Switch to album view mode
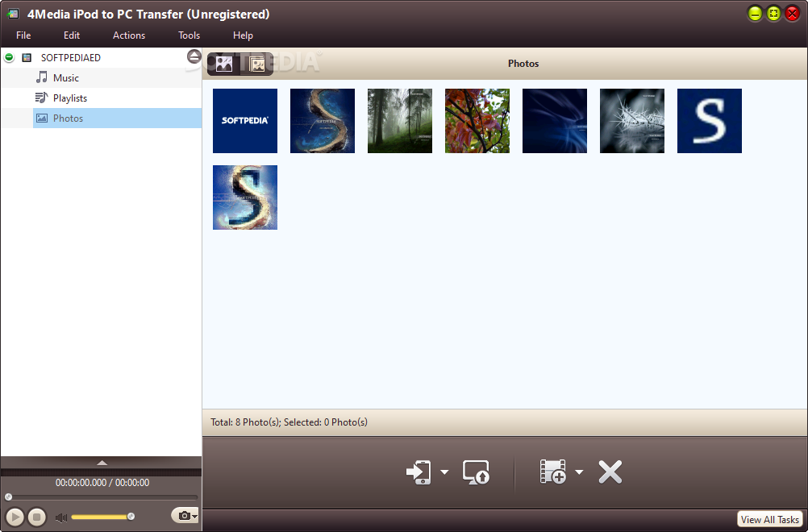Screen dimensions: 808x532 [256, 64]
